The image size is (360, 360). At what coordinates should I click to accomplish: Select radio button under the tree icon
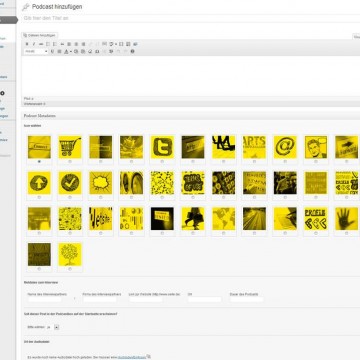pos(70,269)
